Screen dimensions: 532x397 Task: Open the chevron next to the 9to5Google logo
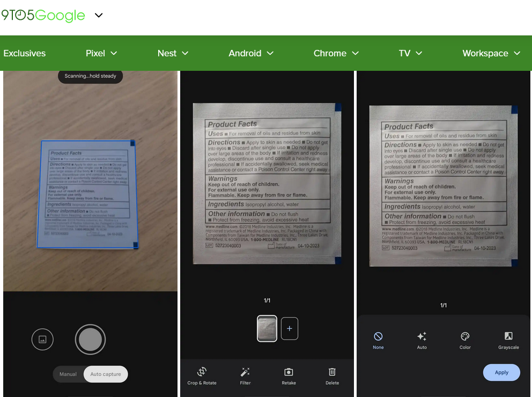click(x=98, y=15)
